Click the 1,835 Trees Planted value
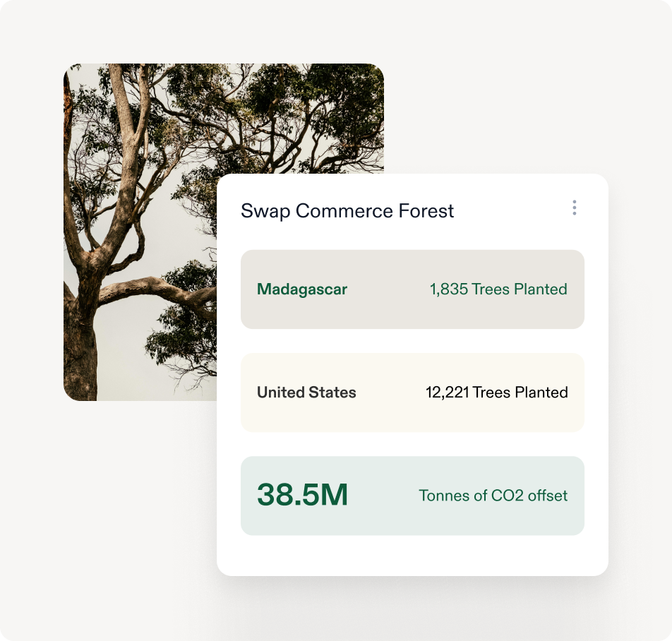The height and width of the screenshot is (641, 672). tap(498, 289)
